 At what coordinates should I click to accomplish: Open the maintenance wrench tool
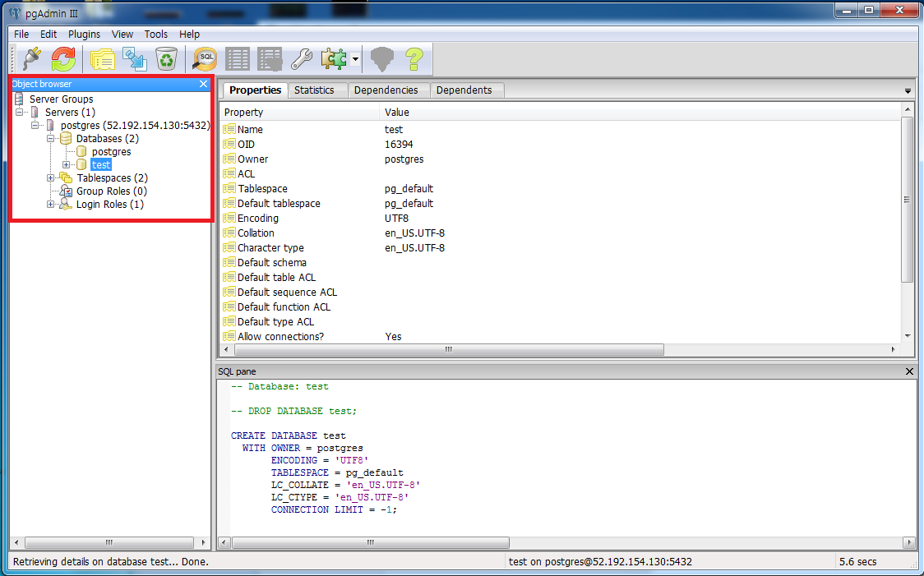(x=301, y=58)
